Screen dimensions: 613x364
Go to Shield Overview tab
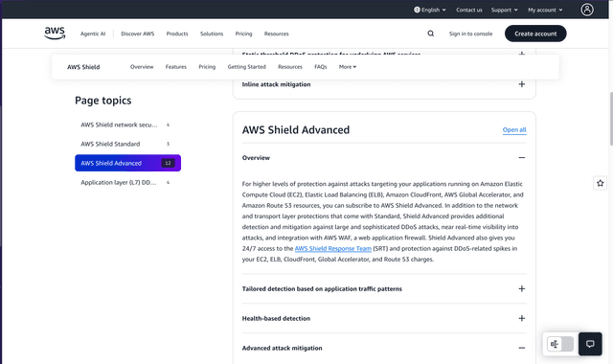point(142,67)
